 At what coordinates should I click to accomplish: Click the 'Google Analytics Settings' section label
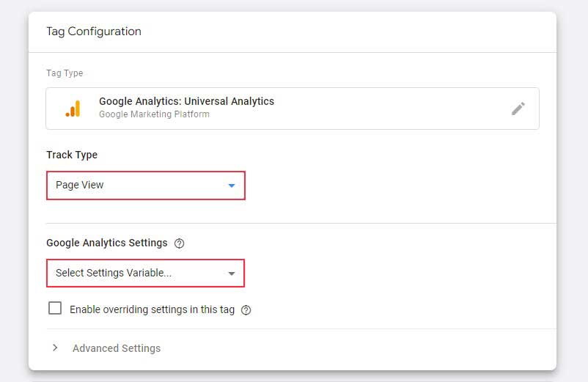click(107, 243)
